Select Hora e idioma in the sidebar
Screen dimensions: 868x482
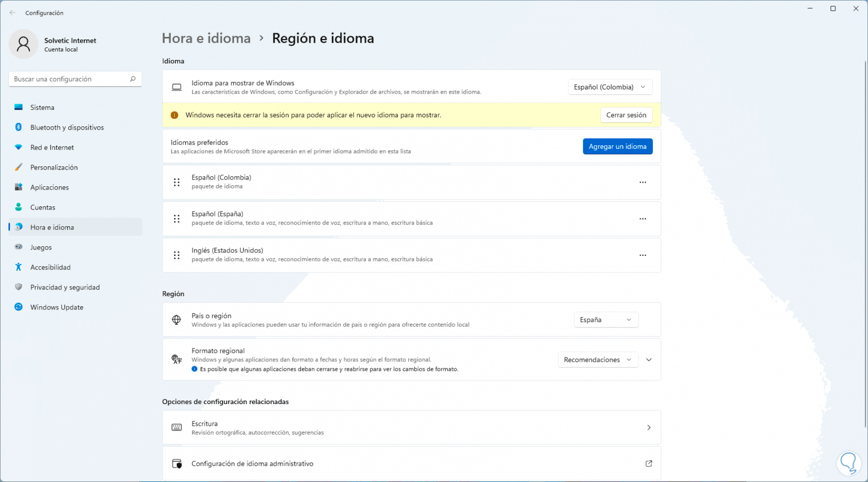75,227
